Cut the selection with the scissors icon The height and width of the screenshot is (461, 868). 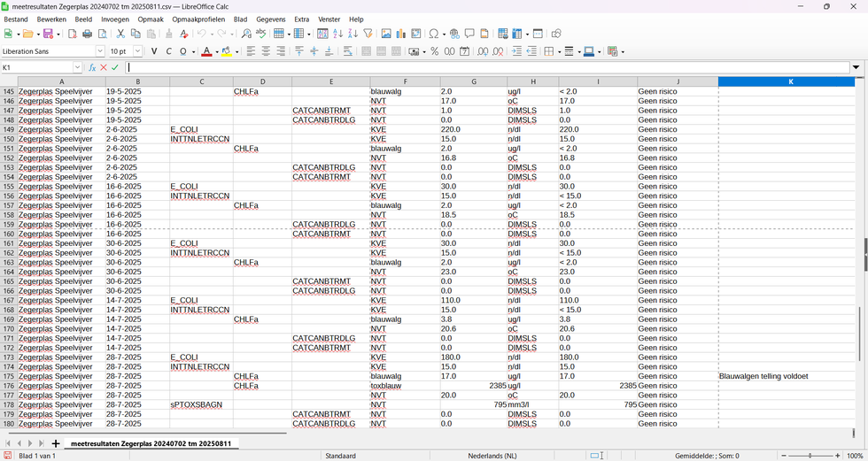point(120,34)
